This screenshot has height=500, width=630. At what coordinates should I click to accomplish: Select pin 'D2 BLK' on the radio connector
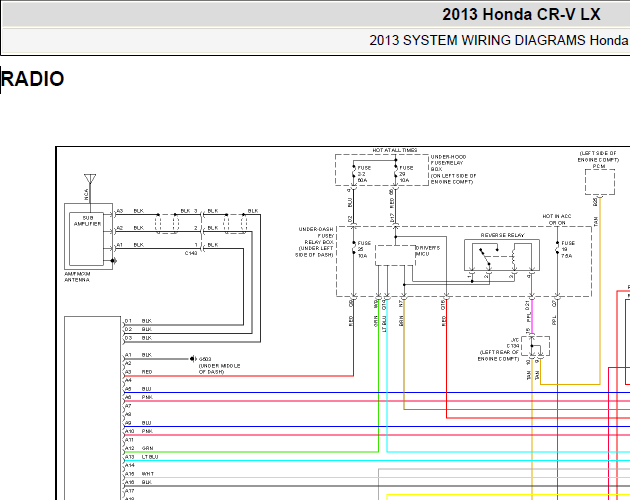138,329
